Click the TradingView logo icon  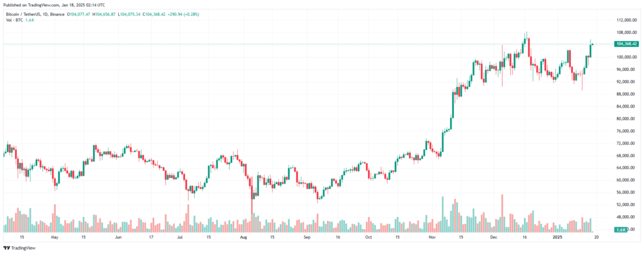tap(7, 248)
